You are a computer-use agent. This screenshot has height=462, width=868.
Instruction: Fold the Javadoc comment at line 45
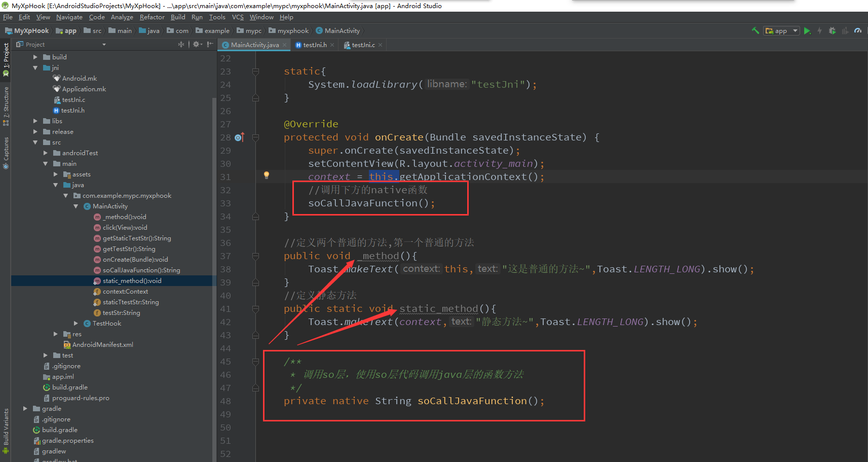pos(256,362)
